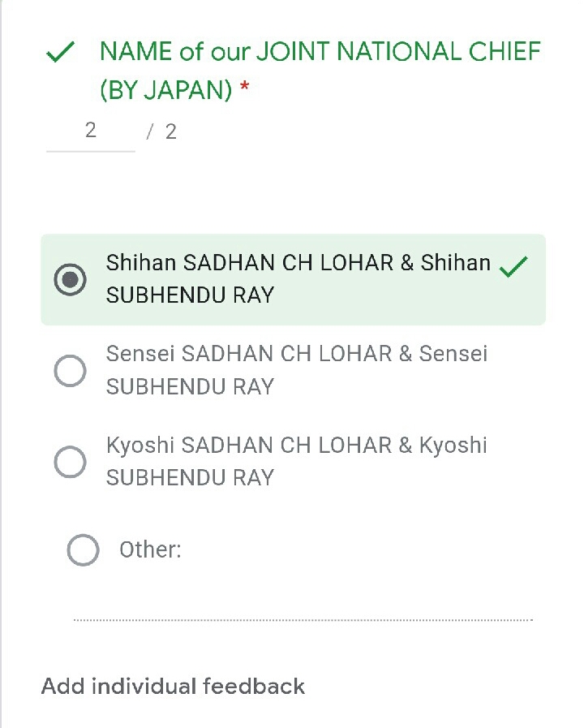Click the Shihan SADHAN CH LOHAR option text
This screenshot has height=728, width=584.
pyautogui.click(x=298, y=263)
